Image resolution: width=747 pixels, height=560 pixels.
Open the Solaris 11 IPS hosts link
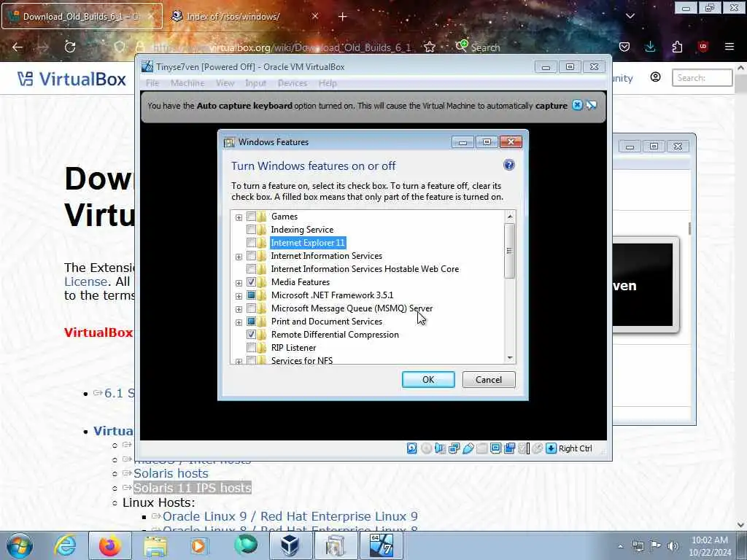pos(192,488)
